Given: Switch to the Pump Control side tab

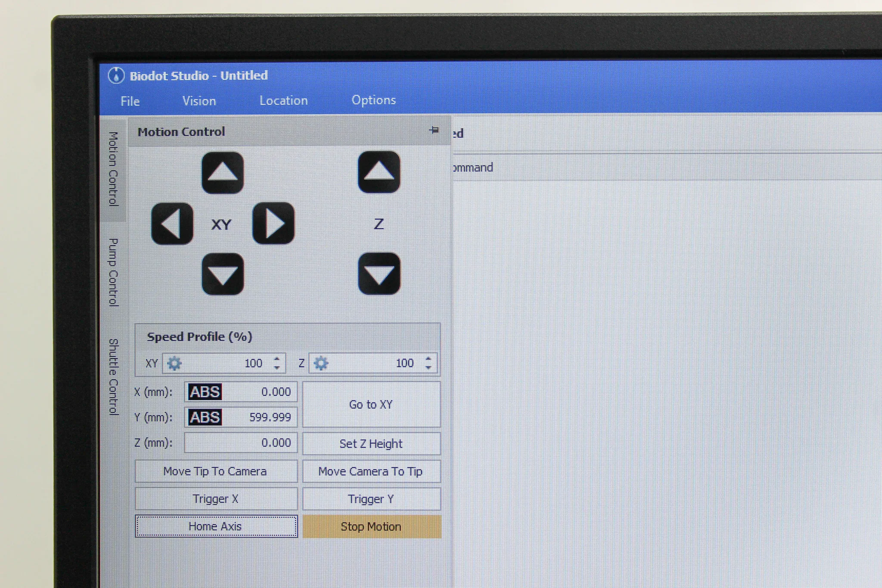Looking at the screenshot, I should pos(113,272).
